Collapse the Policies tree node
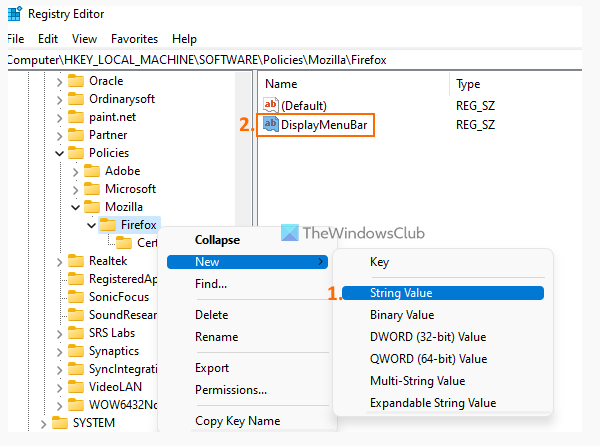Image resolution: width=600 pixels, height=446 pixels. 59,153
